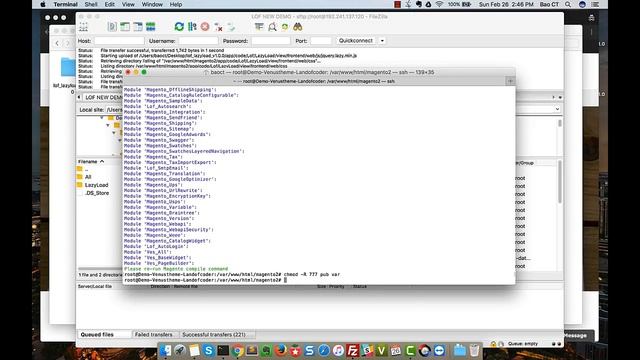The width and height of the screenshot is (640, 360).
Task: Click remote file list vertical scrollbar
Action: click(x=560, y=182)
